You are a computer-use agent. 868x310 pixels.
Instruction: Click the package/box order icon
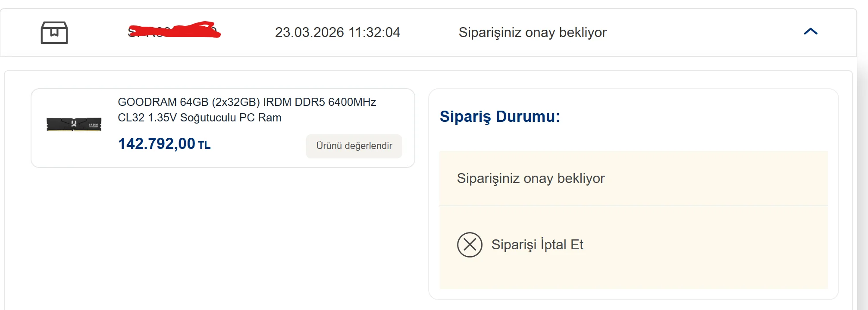click(54, 32)
